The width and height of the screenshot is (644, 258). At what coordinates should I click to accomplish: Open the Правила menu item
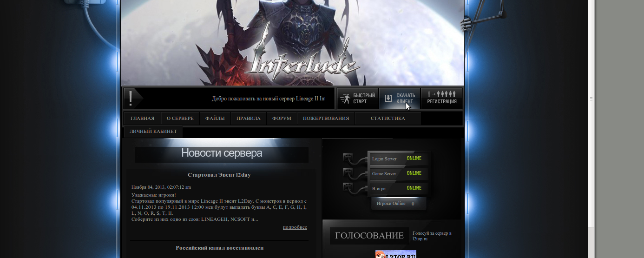click(x=248, y=118)
